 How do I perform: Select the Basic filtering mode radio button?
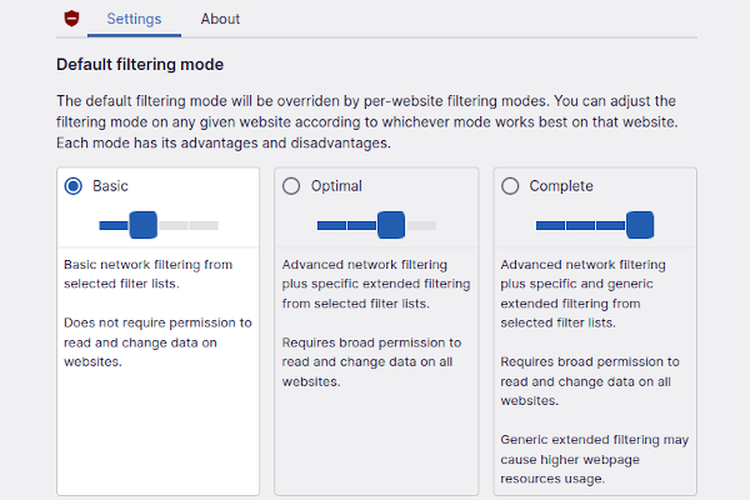coord(73,186)
